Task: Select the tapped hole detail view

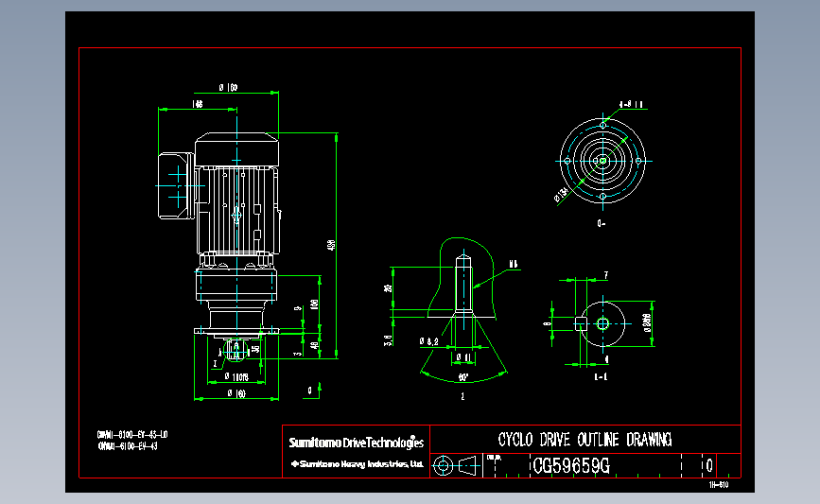Action: point(462,308)
